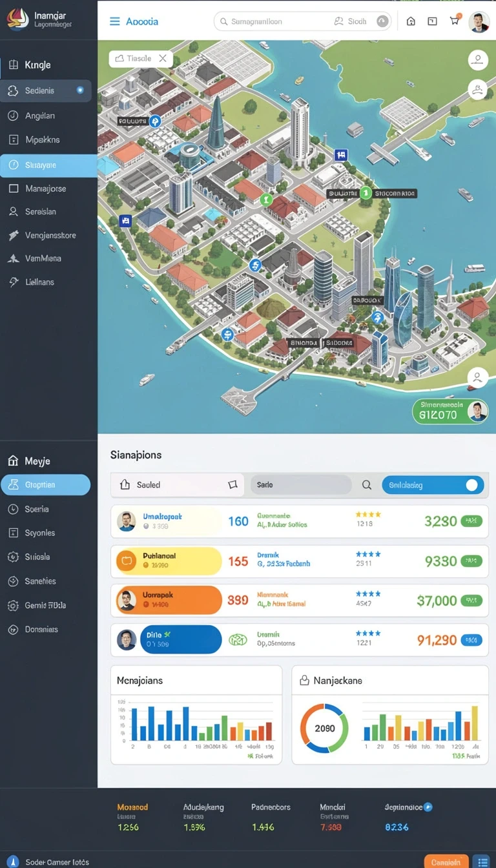
Task: Click the Soder Camser lotcs status icon
Action: tap(12, 862)
